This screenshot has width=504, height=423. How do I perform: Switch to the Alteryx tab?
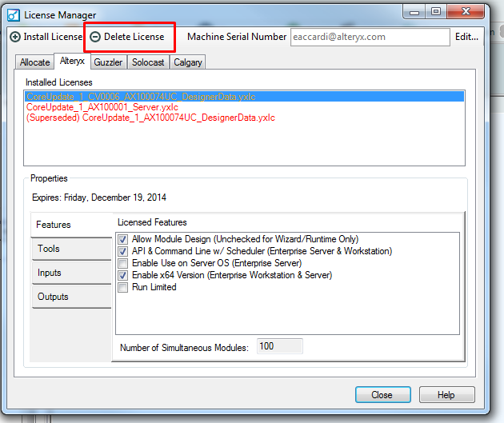coord(72,61)
